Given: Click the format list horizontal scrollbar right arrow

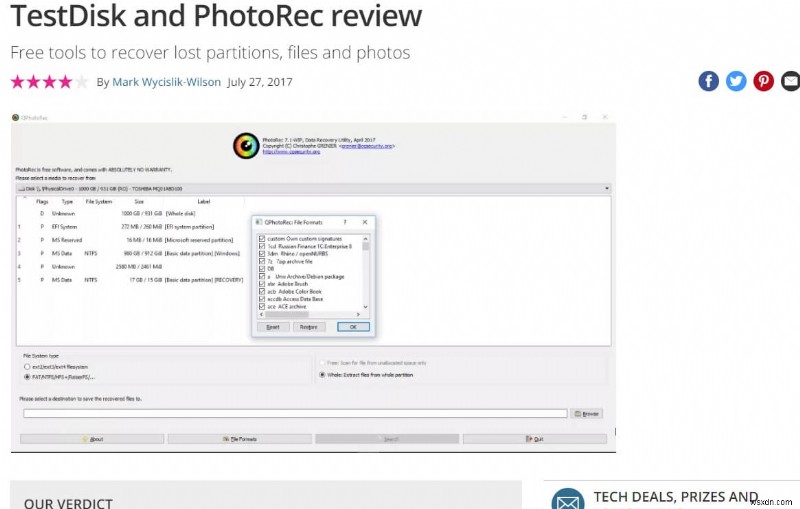Looking at the screenshot, I should 358,315.
